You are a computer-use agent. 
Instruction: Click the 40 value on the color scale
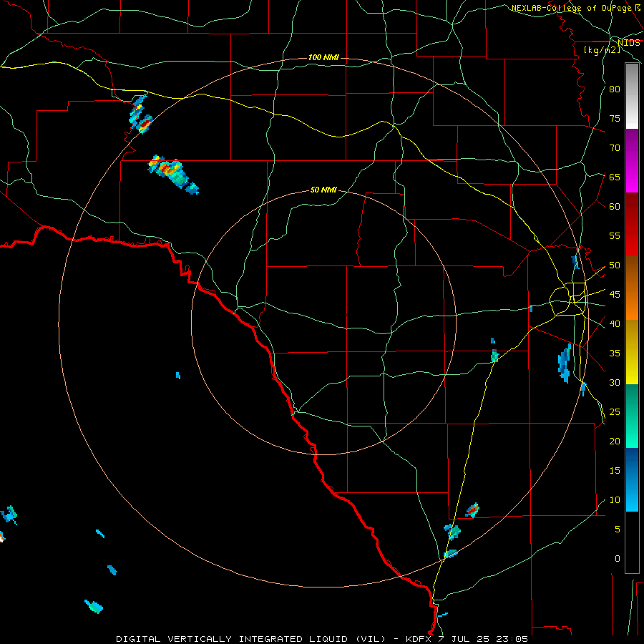[615, 323]
